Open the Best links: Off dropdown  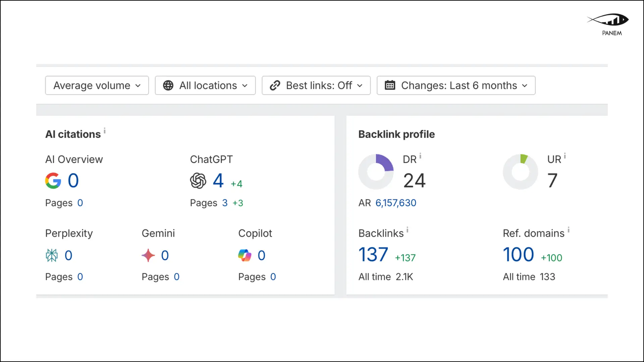click(316, 85)
